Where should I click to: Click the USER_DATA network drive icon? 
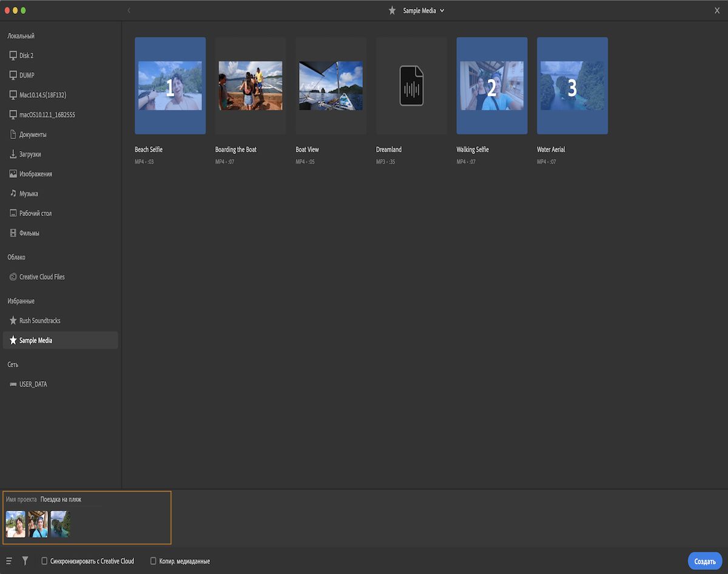[13, 384]
